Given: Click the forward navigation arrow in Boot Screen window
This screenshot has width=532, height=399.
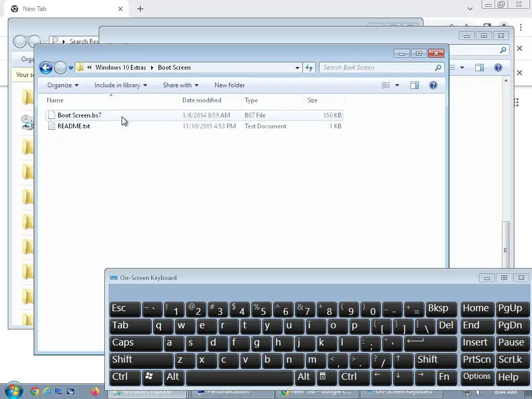Looking at the screenshot, I should [60, 68].
